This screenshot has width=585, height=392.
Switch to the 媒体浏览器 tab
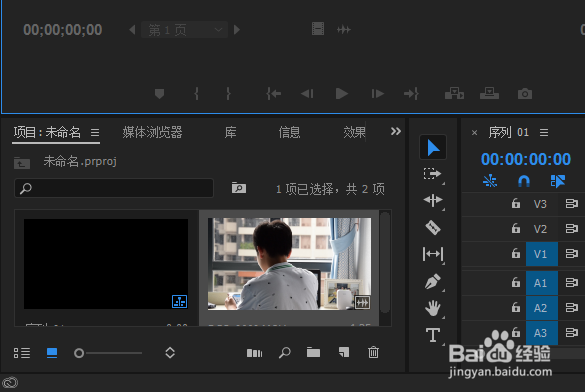click(152, 132)
